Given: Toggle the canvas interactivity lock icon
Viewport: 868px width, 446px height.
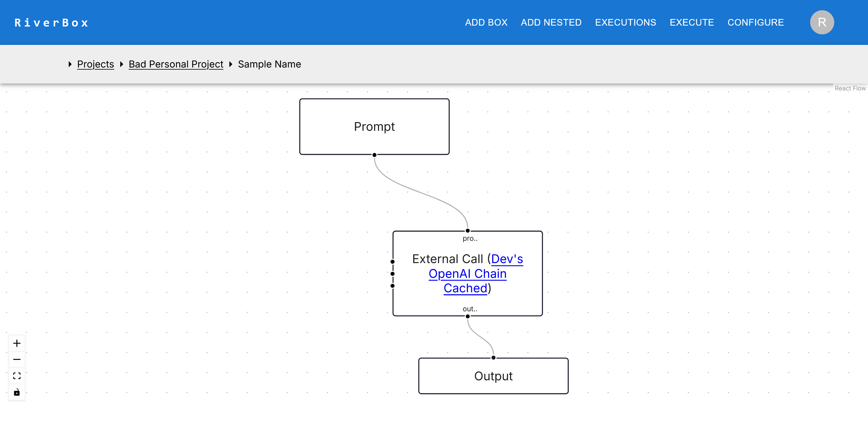Looking at the screenshot, I should 17,392.
